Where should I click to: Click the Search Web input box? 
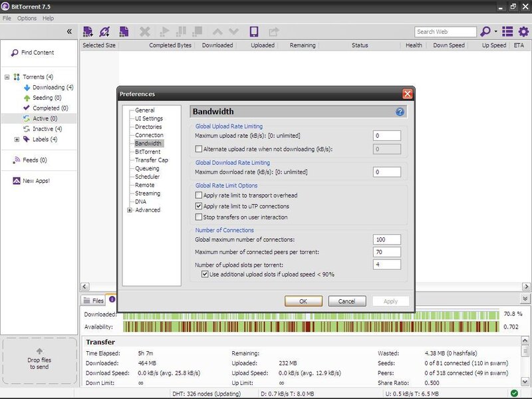[x=445, y=31]
